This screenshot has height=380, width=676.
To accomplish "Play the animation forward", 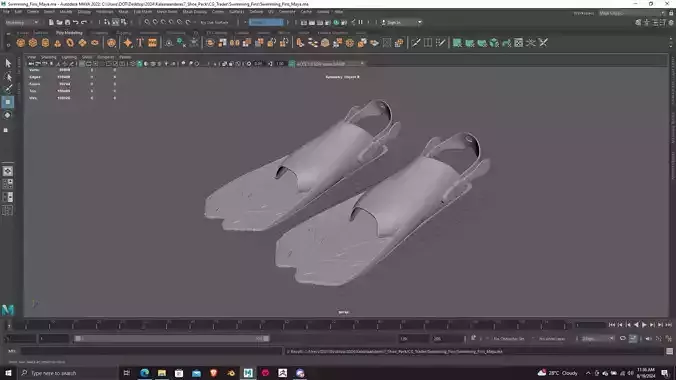I will point(644,325).
